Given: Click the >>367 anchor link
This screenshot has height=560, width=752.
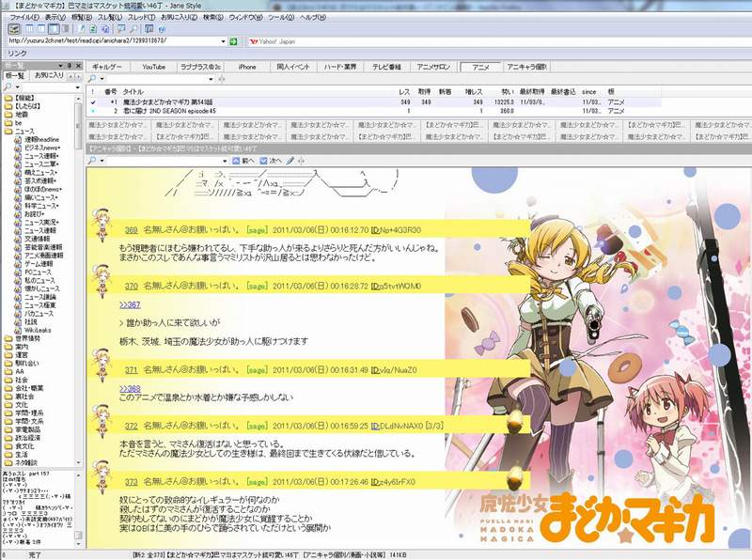Looking at the screenshot, I should 130,304.
